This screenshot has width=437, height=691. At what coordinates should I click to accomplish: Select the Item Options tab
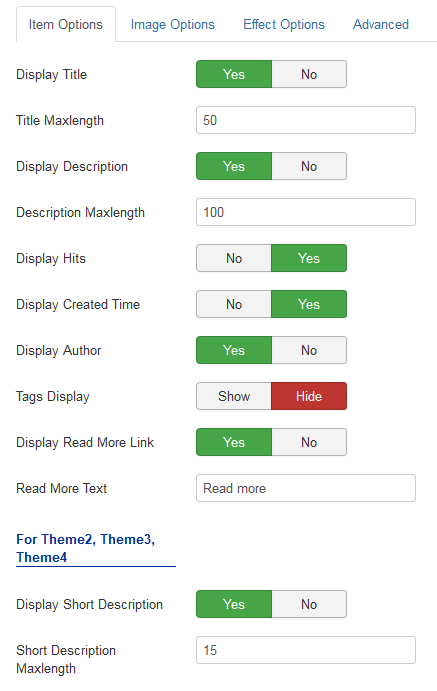tap(66, 25)
